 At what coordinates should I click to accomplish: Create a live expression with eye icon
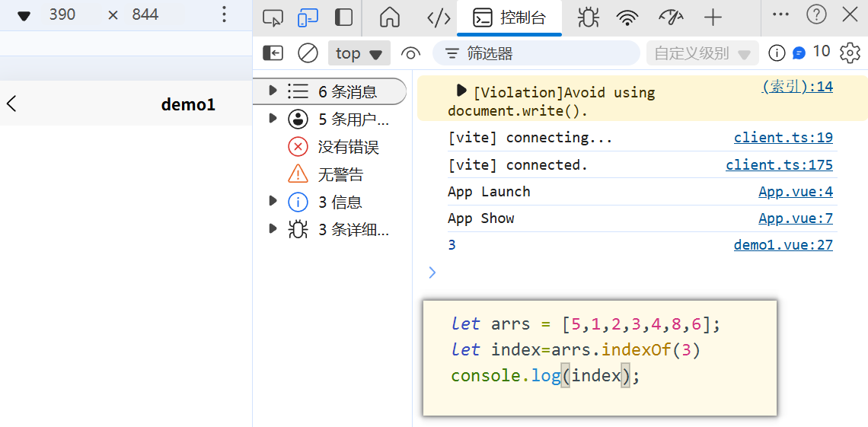coord(410,53)
